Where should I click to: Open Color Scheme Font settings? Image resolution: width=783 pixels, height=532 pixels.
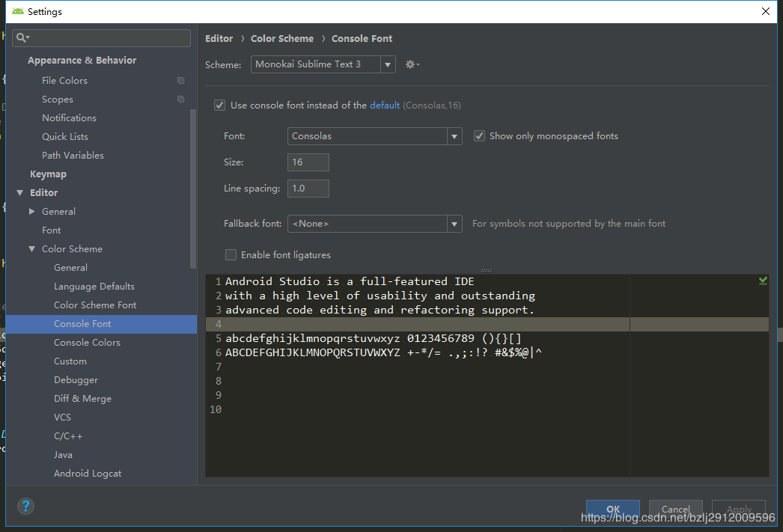[x=95, y=305]
